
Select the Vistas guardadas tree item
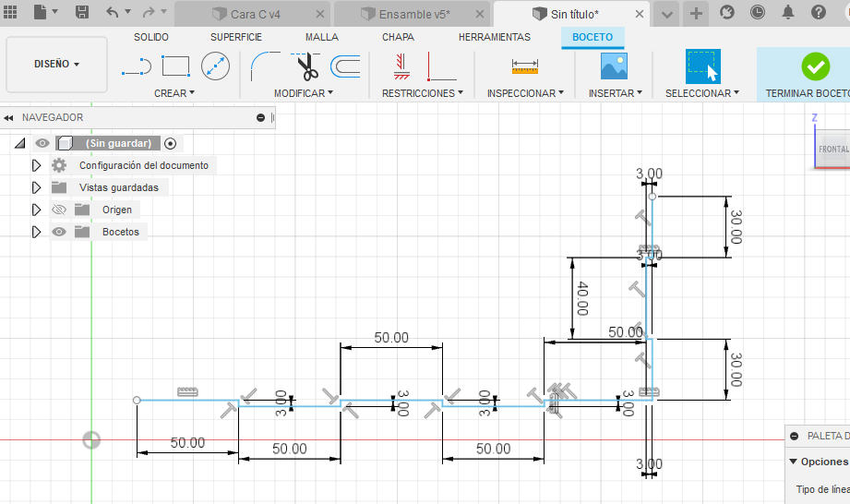tap(119, 187)
